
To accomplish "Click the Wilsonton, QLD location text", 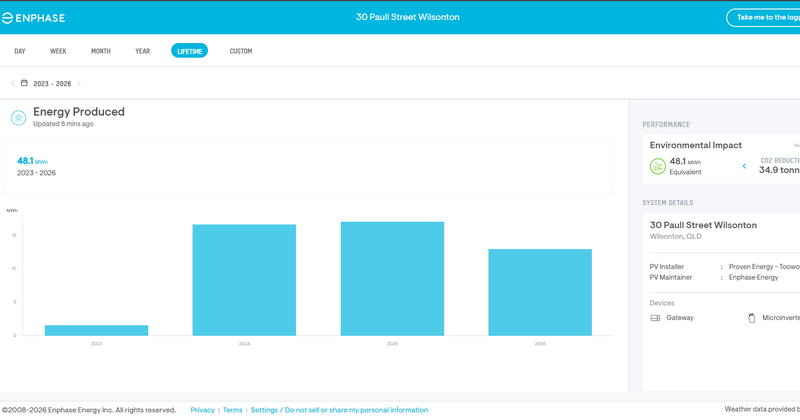I will (x=675, y=236).
